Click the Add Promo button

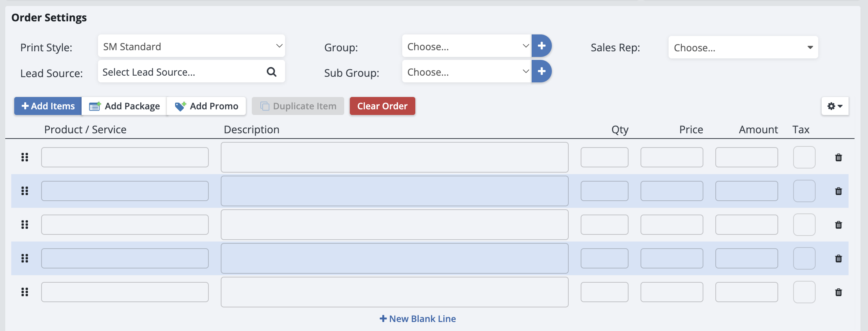click(207, 106)
